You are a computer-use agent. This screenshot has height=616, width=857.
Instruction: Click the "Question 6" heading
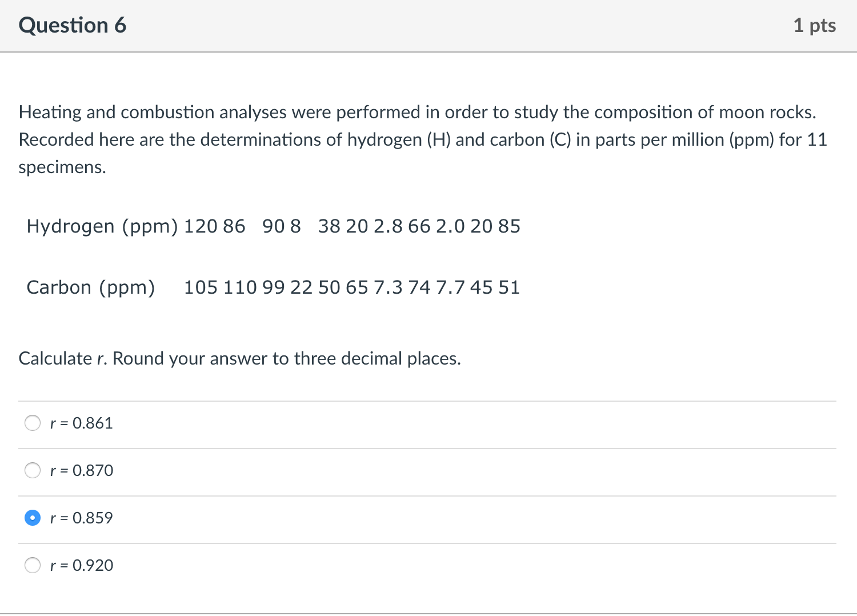tap(73, 25)
